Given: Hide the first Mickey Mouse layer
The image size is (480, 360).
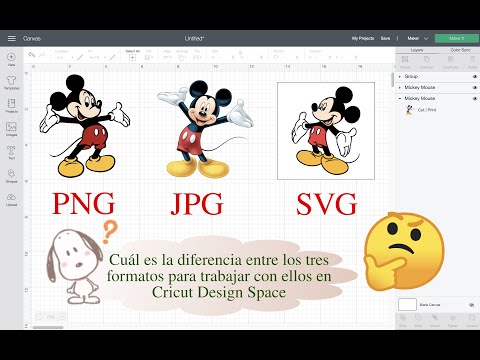Looking at the screenshot, I should (x=475, y=88).
